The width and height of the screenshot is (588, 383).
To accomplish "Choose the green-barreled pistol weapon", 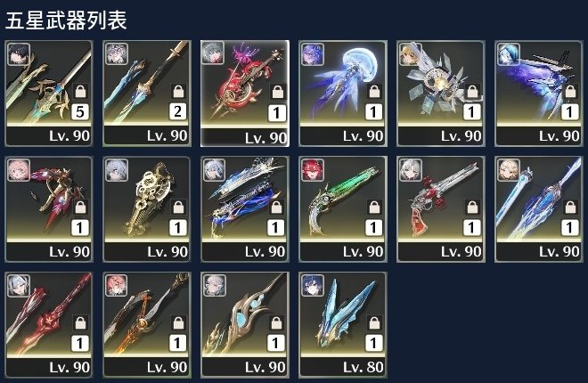I will (x=343, y=209).
